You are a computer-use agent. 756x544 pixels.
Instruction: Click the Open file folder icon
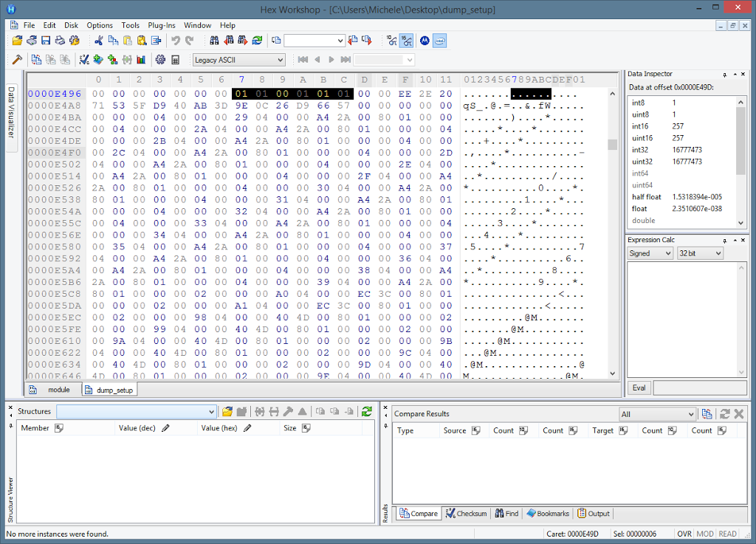coord(18,41)
